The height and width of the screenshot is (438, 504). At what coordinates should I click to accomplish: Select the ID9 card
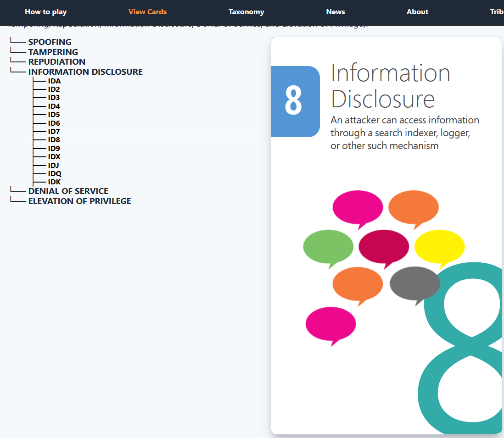pyautogui.click(x=54, y=148)
